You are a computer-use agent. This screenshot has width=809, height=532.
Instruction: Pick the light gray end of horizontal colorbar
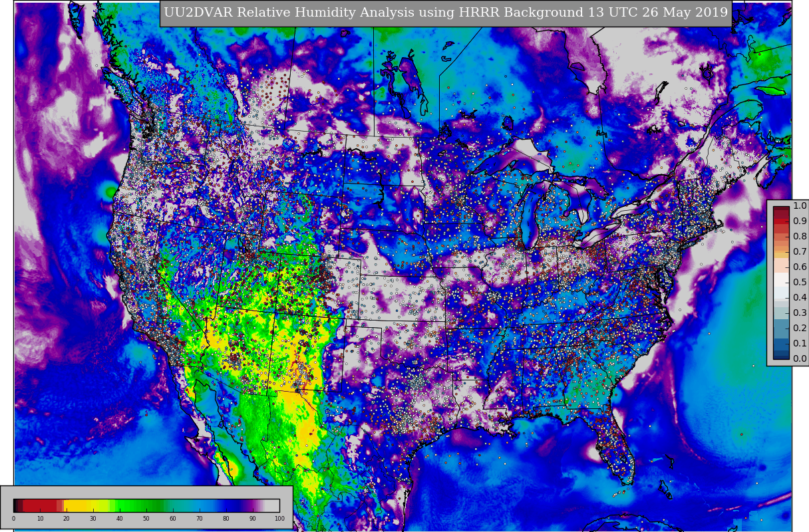(272, 505)
